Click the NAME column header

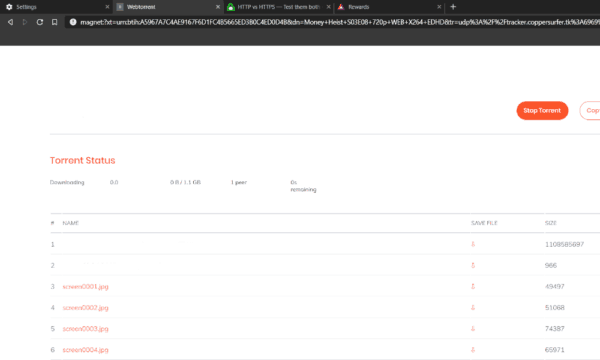(70, 223)
